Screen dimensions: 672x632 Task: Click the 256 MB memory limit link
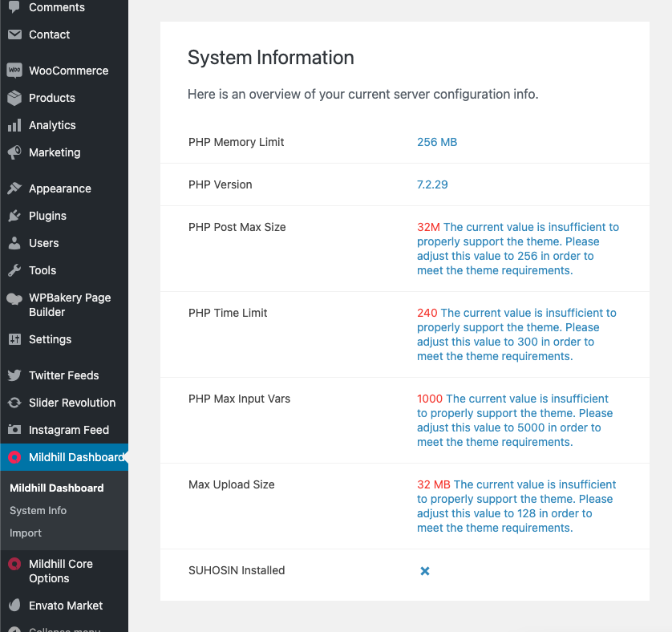[437, 142]
